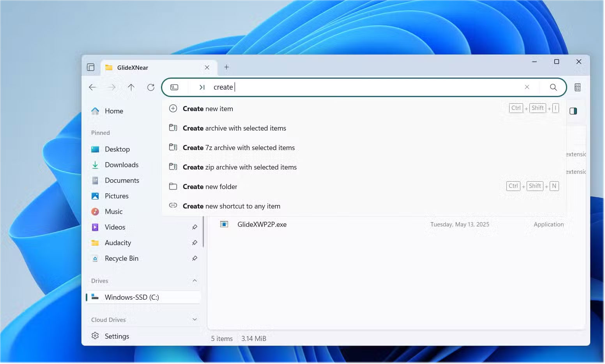Click the forward navigation arrow

pos(112,87)
